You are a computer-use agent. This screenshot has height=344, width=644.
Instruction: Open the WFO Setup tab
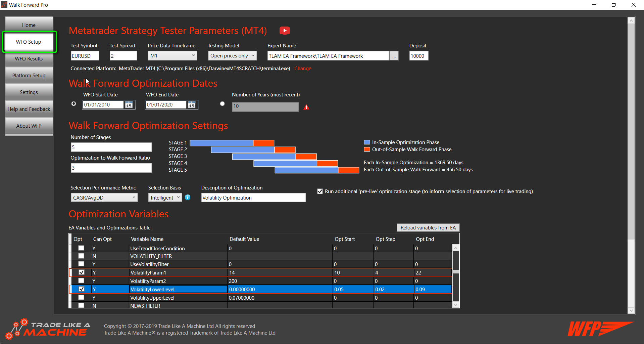[x=29, y=42]
